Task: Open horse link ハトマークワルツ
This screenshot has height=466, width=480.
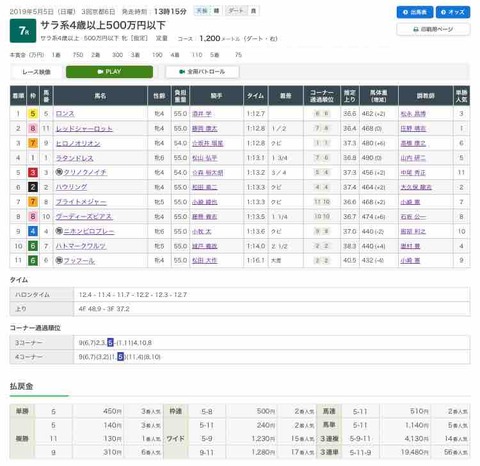Action: (81, 246)
